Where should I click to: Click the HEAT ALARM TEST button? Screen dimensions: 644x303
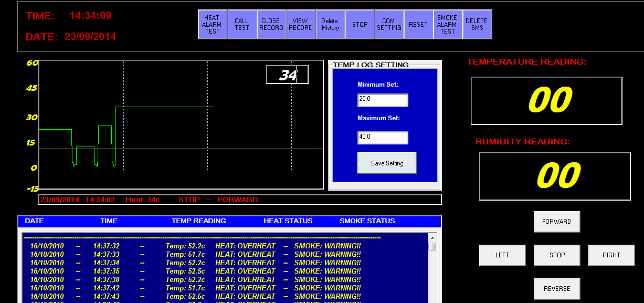coord(213,24)
